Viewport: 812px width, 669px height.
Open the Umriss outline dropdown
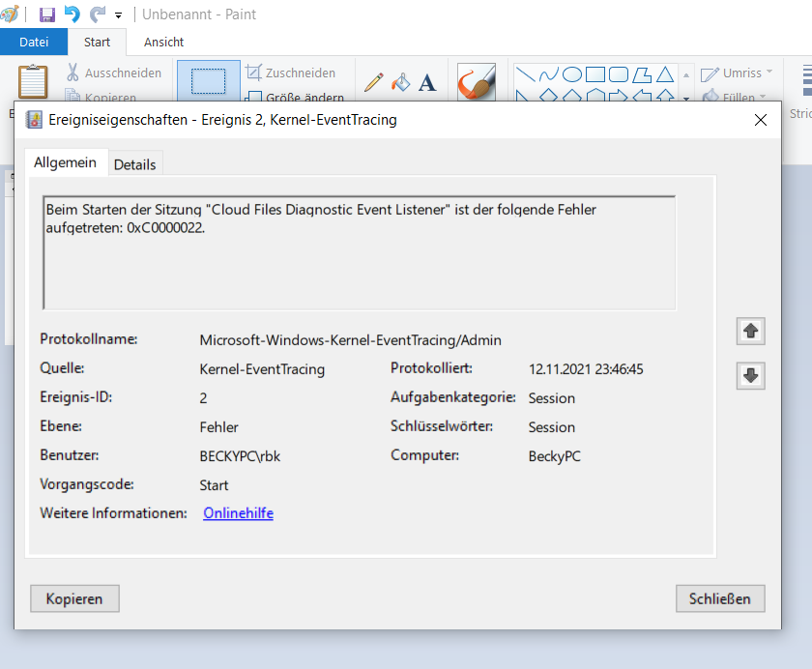click(736, 73)
